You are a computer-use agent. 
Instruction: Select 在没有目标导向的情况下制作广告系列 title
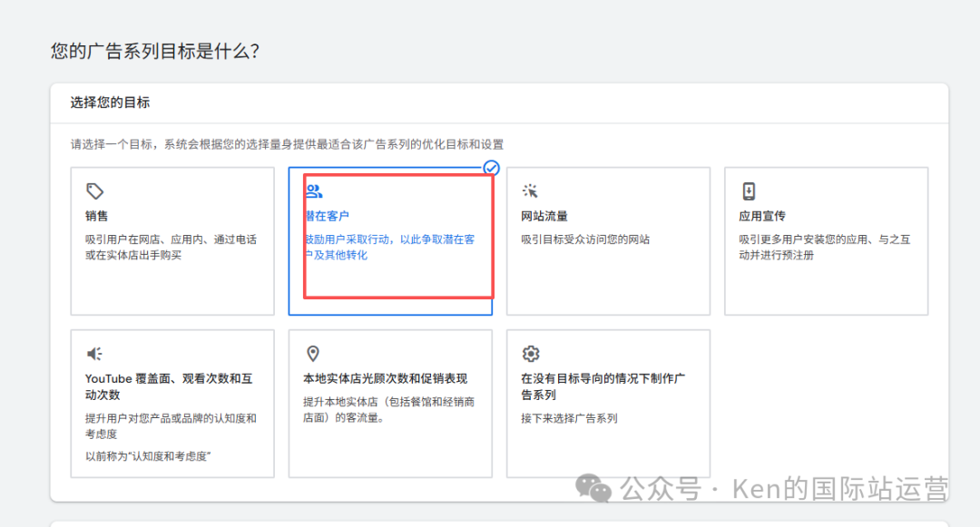pyautogui.click(x=603, y=386)
